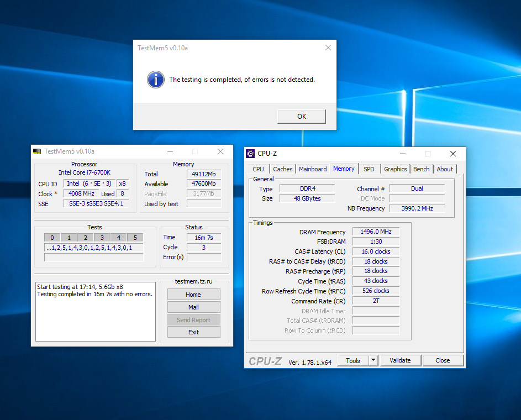521x420 pixels.
Task: Select test number 5 box
Action: pos(135,238)
